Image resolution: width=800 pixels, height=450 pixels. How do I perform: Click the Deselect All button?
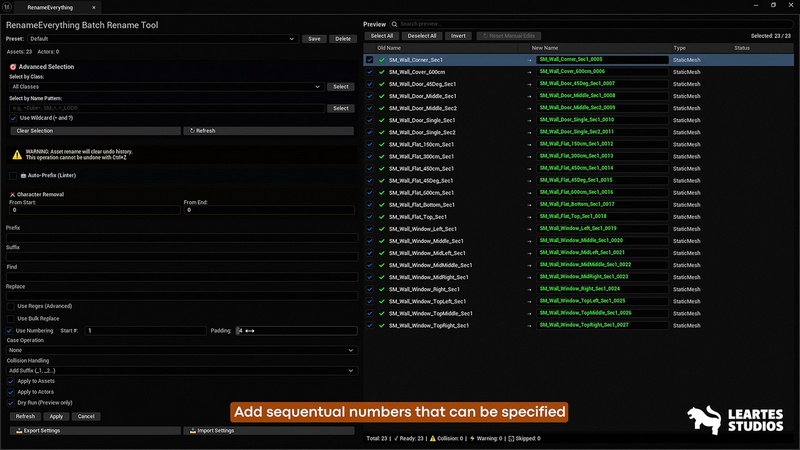coord(422,36)
